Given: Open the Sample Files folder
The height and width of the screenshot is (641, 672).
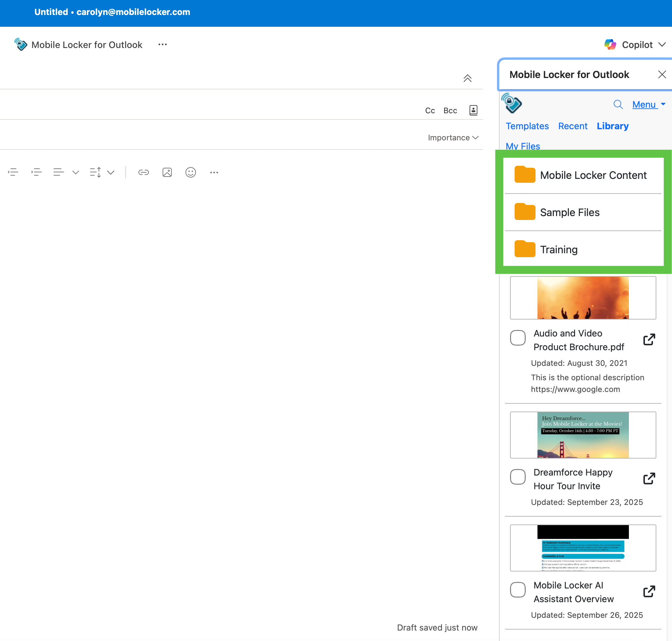Looking at the screenshot, I should (x=569, y=212).
